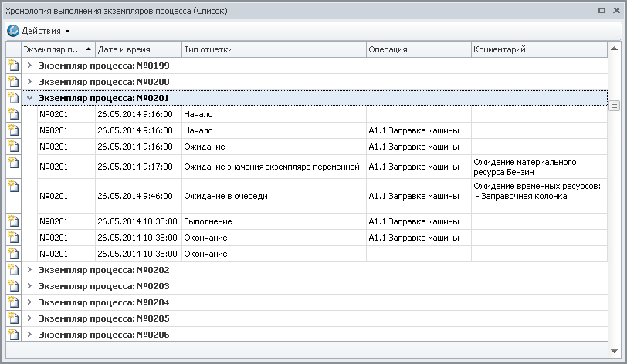
Task: Select date cell 26.05.2014 10:33:00
Action: tap(138, 221)
